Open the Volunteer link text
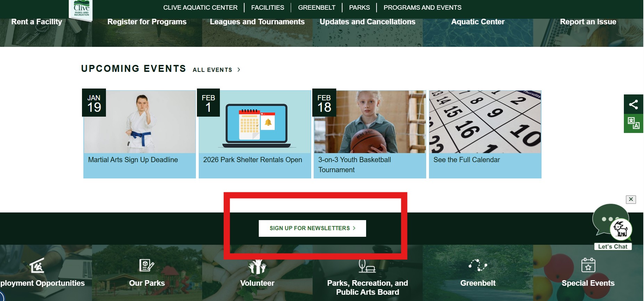Viewport: 644px width, 301px height. click(257, 283)
